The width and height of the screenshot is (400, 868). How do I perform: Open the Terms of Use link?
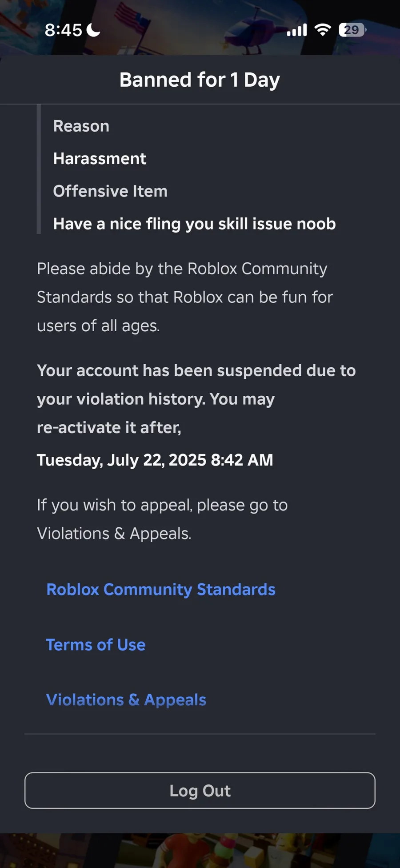(96, 644)
